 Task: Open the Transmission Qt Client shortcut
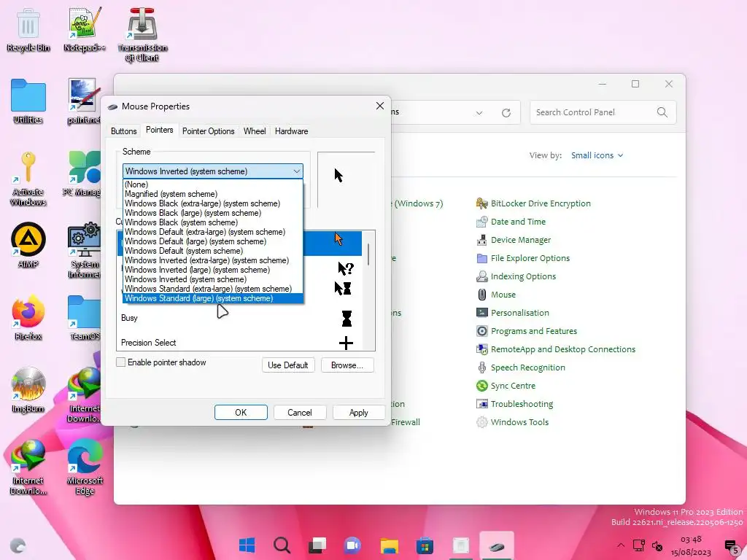point(142,34)
